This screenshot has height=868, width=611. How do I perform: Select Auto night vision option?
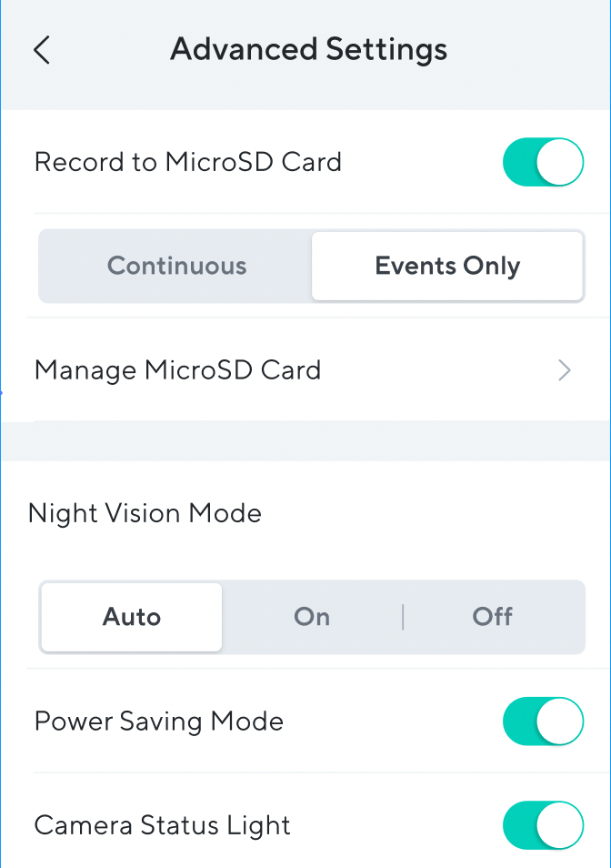[131, 617]
